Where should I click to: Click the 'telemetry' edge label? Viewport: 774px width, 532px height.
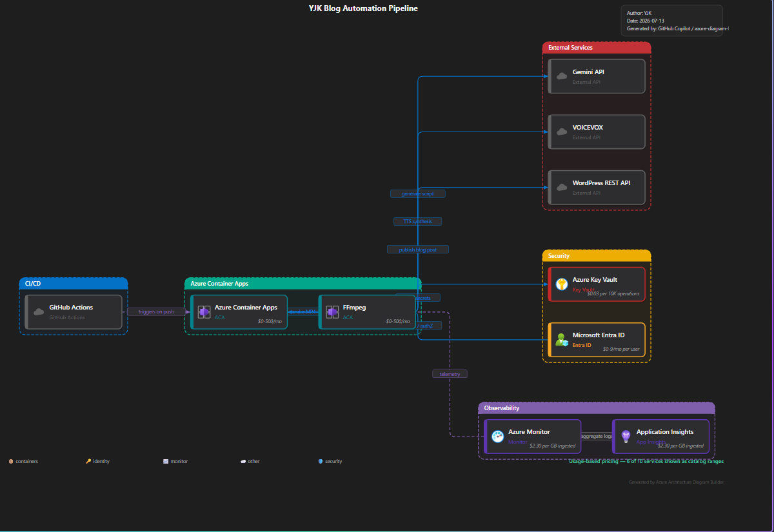[x=450, y=374]
